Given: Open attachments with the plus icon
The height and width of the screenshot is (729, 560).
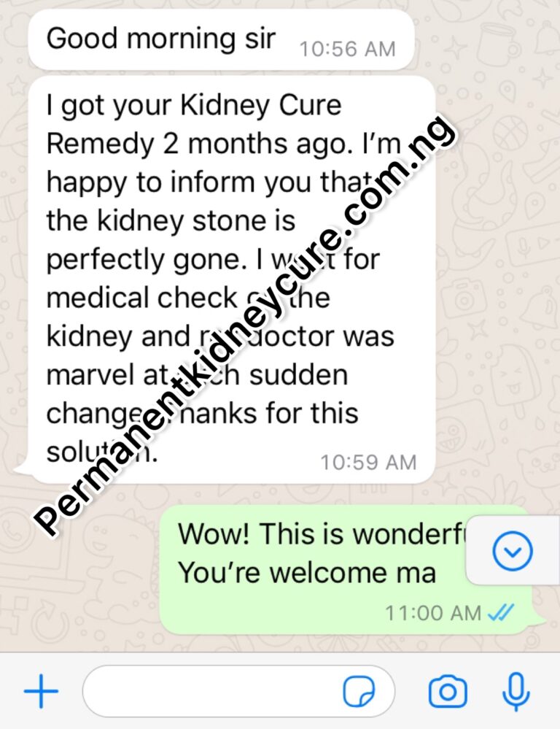Looking at the screenshot, I should coord(41,691).
